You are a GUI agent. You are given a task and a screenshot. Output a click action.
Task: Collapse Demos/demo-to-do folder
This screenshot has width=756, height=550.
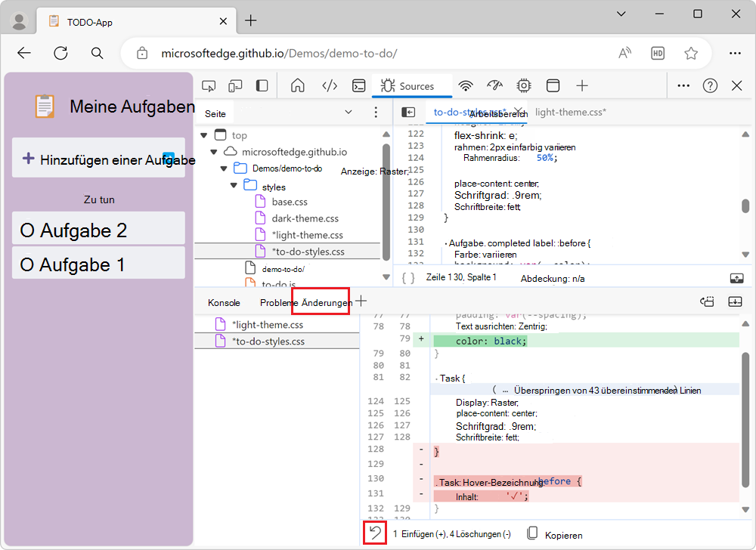[224, 168]
